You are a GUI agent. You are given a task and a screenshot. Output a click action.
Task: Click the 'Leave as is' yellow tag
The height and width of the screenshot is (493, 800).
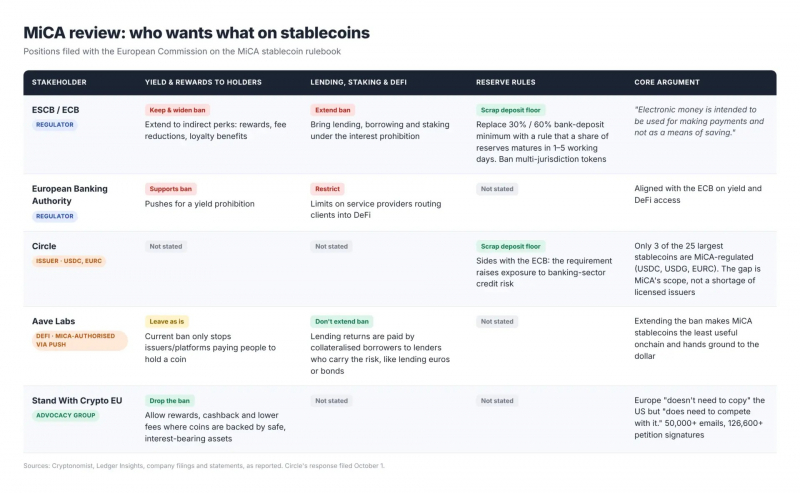tap(166, 322)
